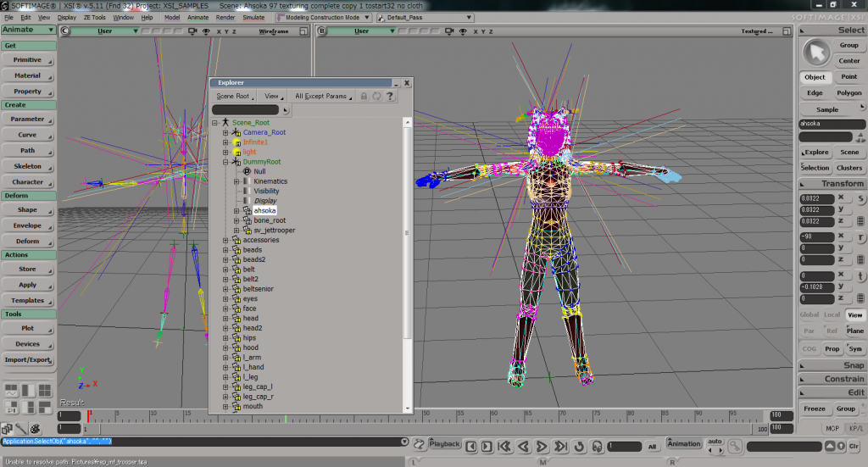The width and height of the screenshot is (868, 467).
Task: Jump to last frame
Action: 561,447
